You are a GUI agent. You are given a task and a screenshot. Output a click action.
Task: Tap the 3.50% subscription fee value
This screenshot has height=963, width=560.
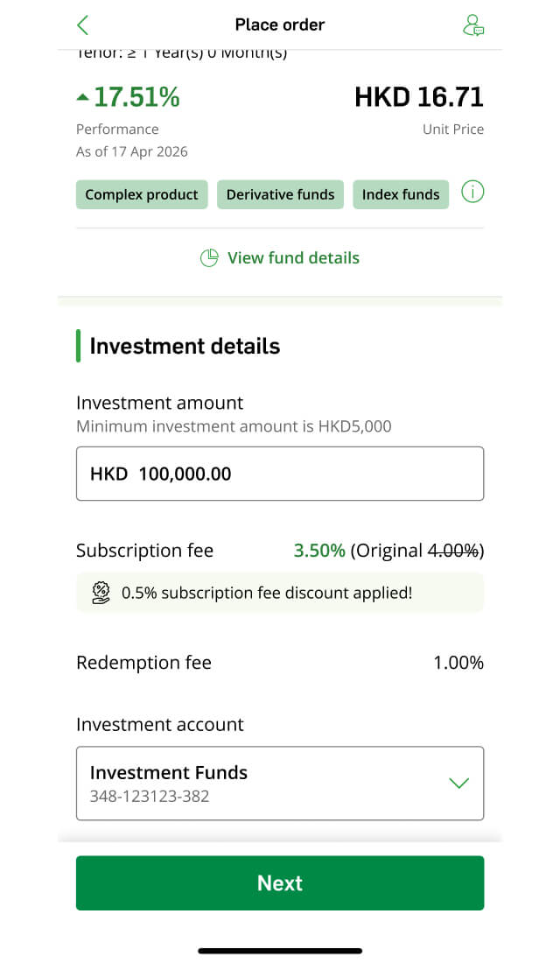click(319, 551)
